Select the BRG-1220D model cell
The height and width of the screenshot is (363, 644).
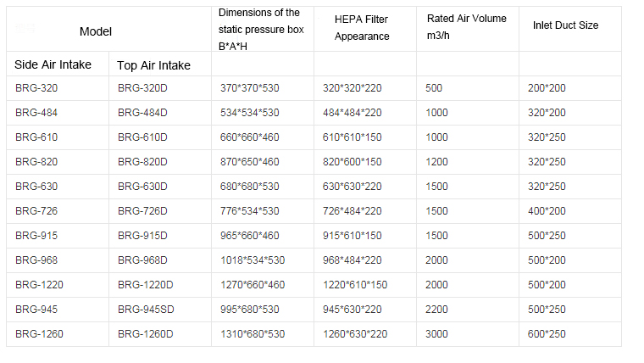pos(145,285)
